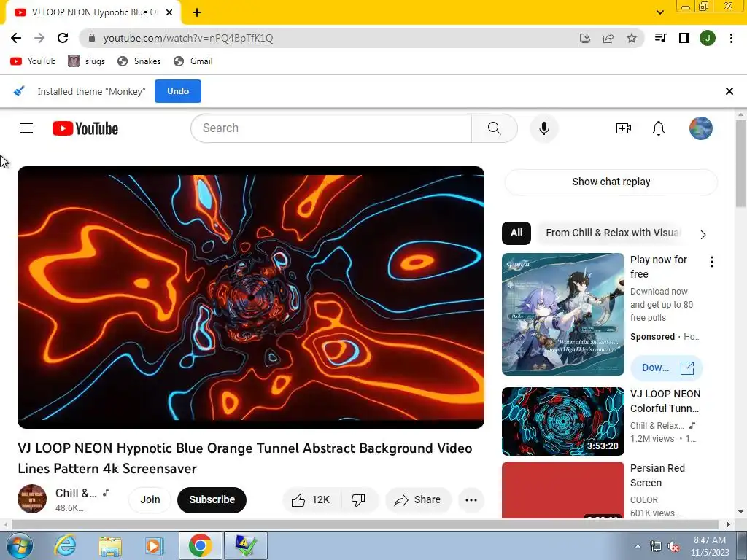The height and width of the screenshot is (560, 747).
Task: Click the install app icon in address bar
Action: (x=584, y=38)
